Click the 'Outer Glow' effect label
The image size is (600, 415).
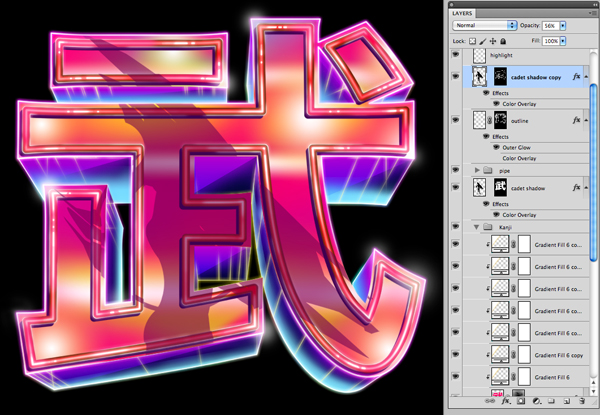[x=517, y=147]
